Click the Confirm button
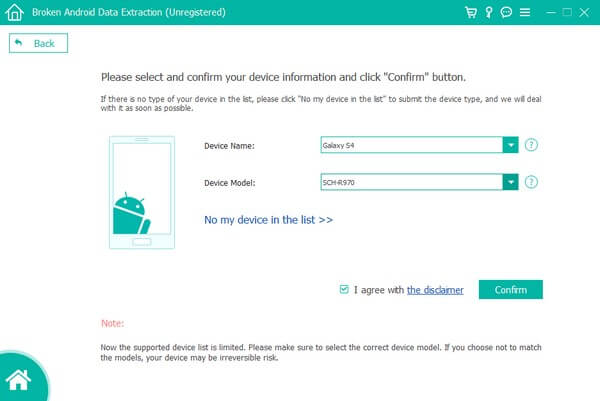The image size is (600, 401). click(510, 290)
